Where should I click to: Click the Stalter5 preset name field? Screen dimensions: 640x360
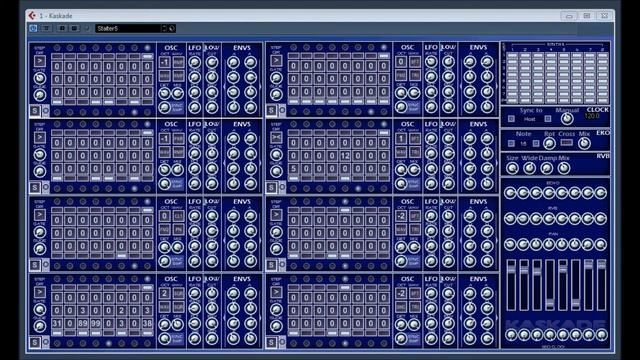tap(128, 29)
